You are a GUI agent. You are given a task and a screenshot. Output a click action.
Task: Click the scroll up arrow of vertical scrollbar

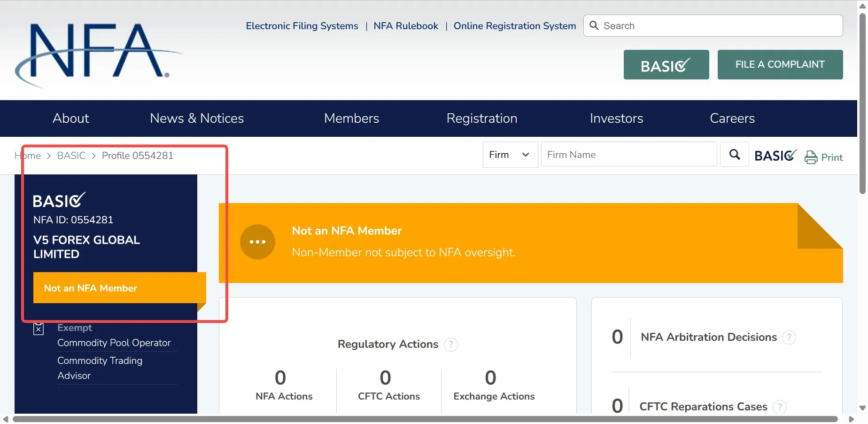862,6
